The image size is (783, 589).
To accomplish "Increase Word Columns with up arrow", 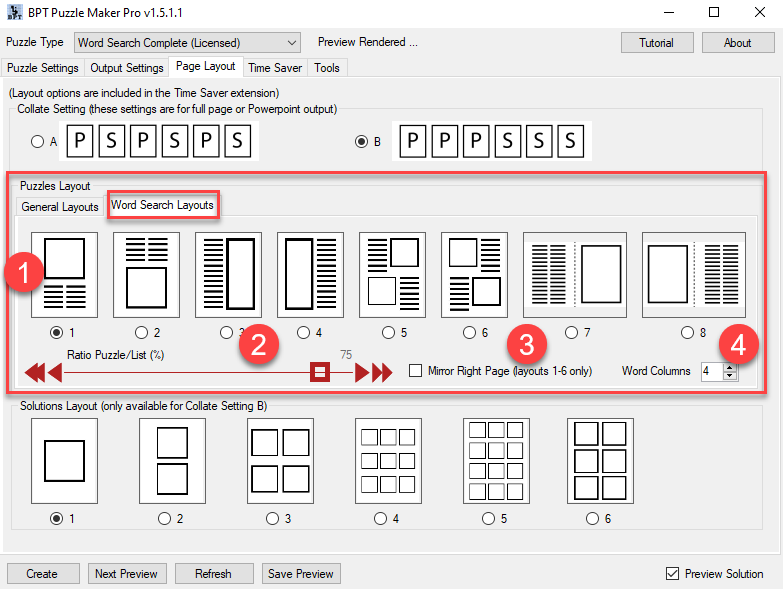I will 729,367.
